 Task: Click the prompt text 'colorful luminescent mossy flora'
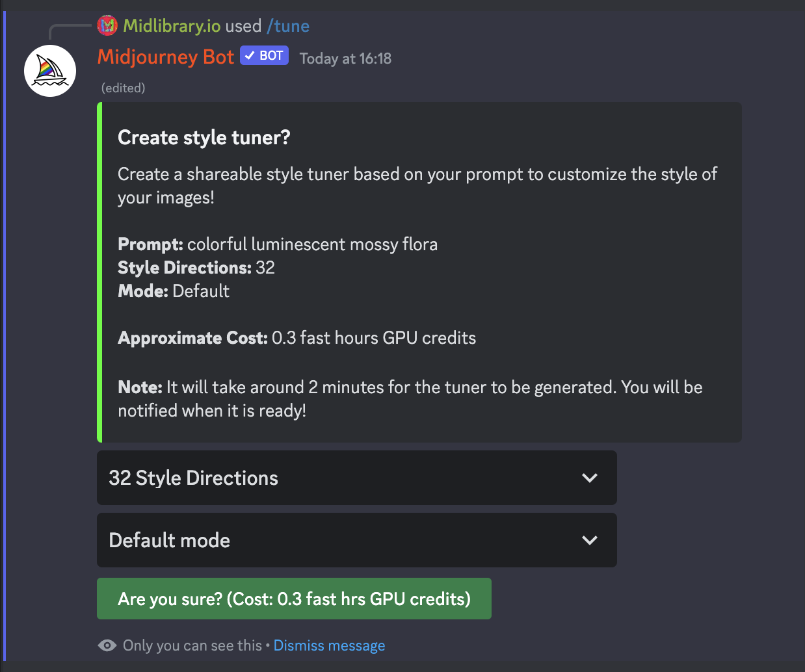tap(312, 244)
